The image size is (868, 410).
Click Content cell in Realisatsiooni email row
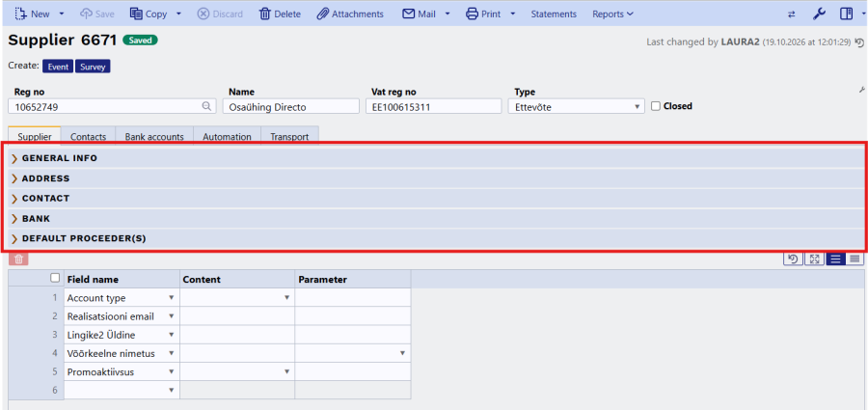[x=237, y=316]
